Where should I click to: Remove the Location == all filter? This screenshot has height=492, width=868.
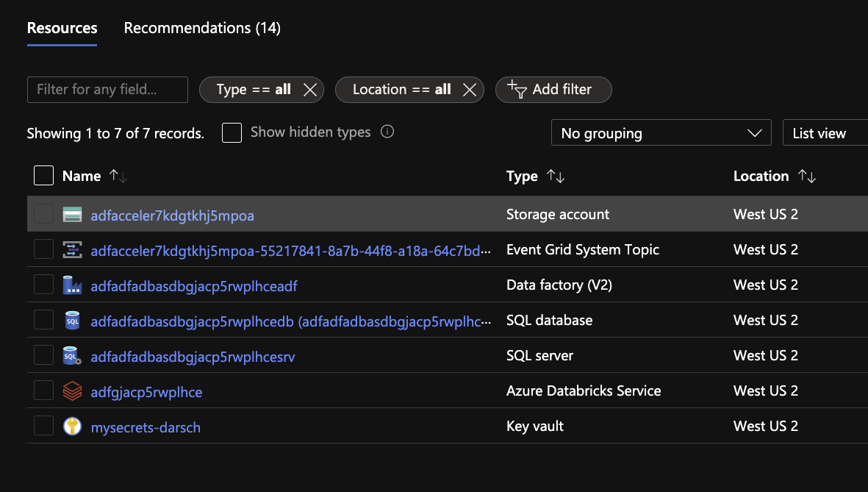click(x=470, y=90)
